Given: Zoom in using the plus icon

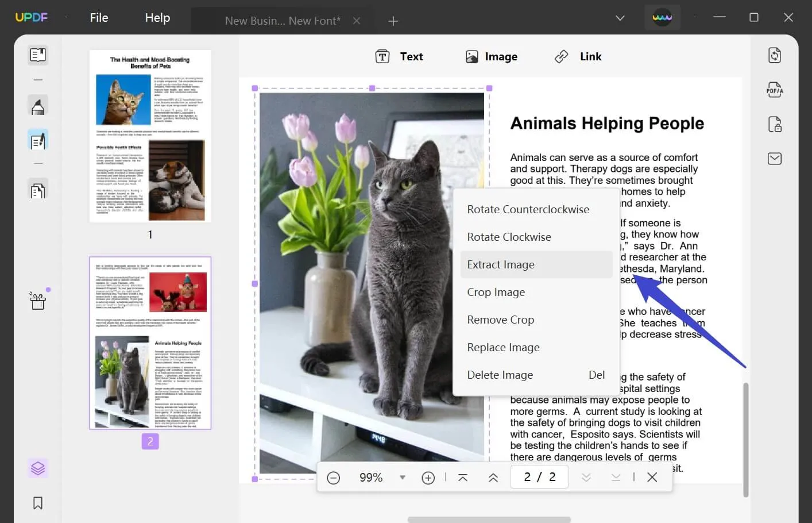Looking at the screenshot, I should click(x=428, y=477).
